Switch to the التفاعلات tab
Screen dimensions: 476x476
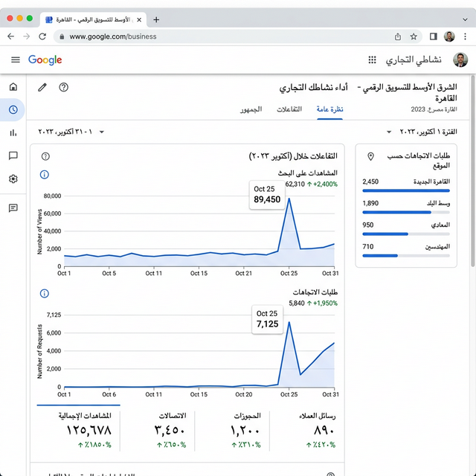pos(289,109)
